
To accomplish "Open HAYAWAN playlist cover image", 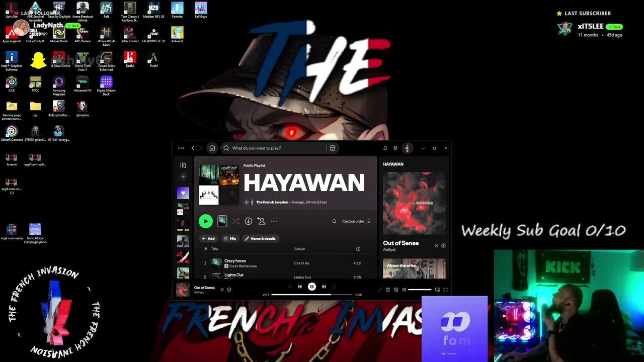I will [219, 185].
